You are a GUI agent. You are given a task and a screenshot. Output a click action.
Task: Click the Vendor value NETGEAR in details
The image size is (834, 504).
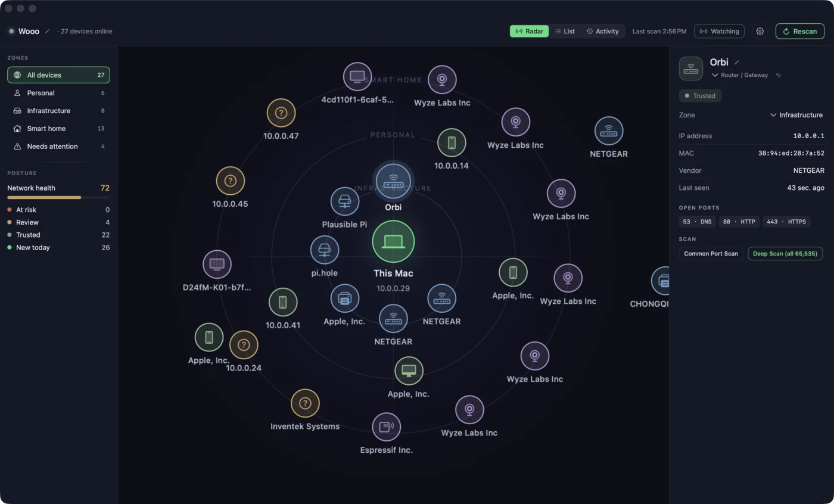pos(808,170)
